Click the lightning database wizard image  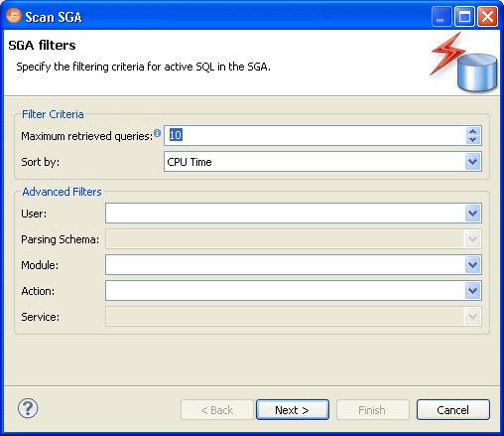point(463,63)
